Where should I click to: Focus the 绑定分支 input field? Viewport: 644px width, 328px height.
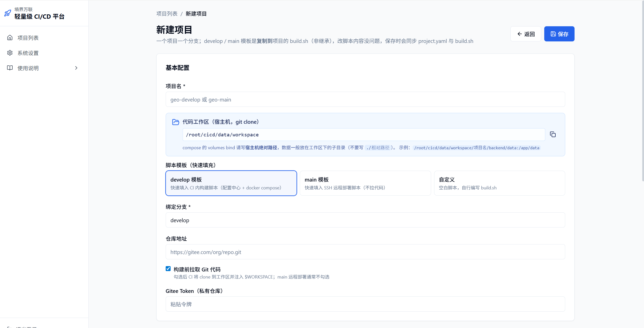coord(365,220)
